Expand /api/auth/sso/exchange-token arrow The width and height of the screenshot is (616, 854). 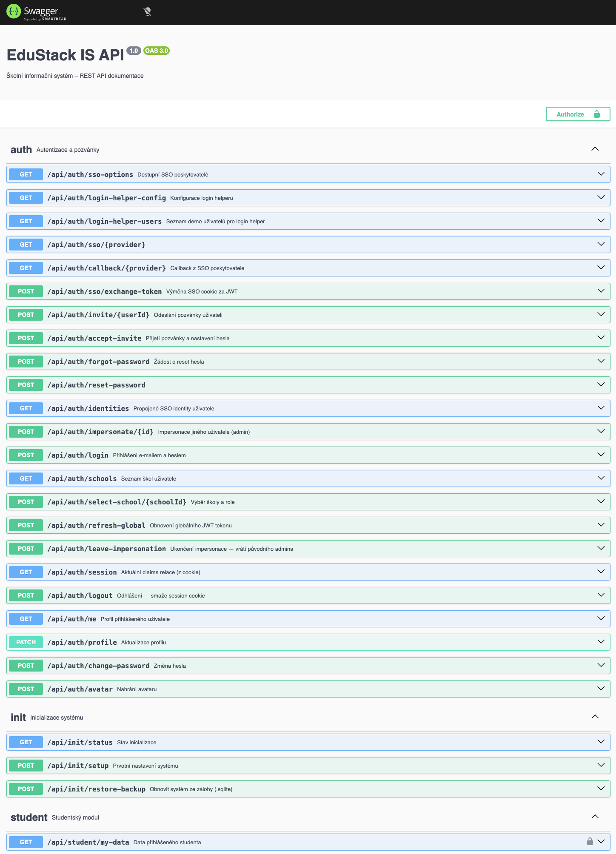[x=601, y=291]
